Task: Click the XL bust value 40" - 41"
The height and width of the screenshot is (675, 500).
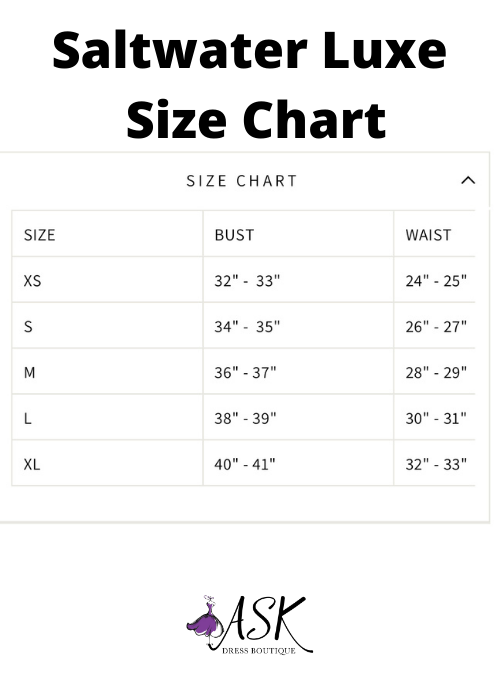Action: [x=245, y=464]
